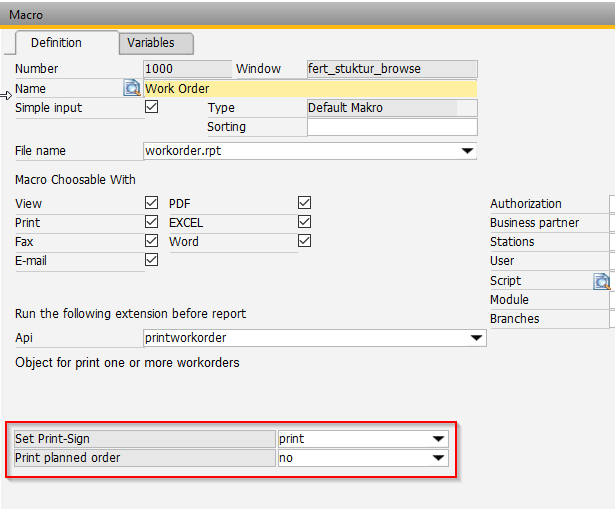Image resolution: width=615 pixels, height=509 pixels.
Task: Click the Type field Default Makro
Action: 380,107
